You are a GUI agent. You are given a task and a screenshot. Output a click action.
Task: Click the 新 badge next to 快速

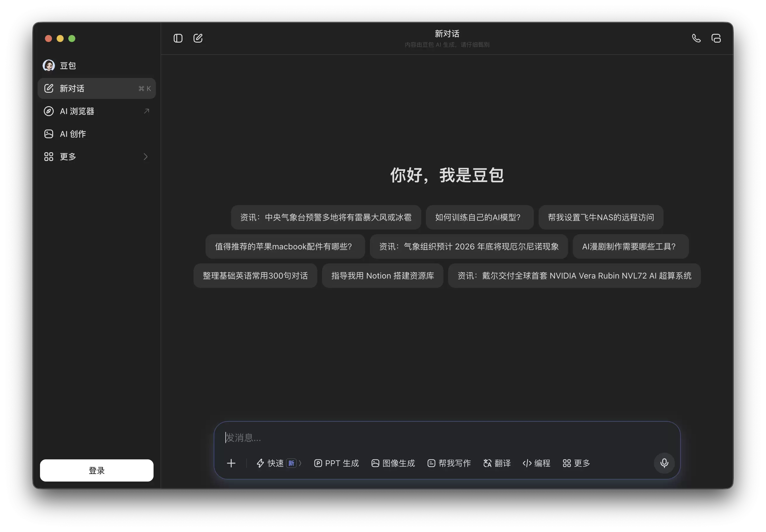coord(291,463)
